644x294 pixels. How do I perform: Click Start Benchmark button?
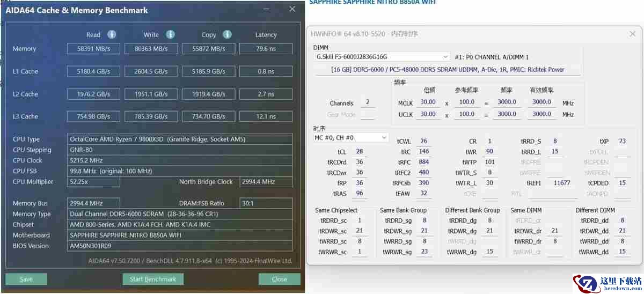coord(153,279)
